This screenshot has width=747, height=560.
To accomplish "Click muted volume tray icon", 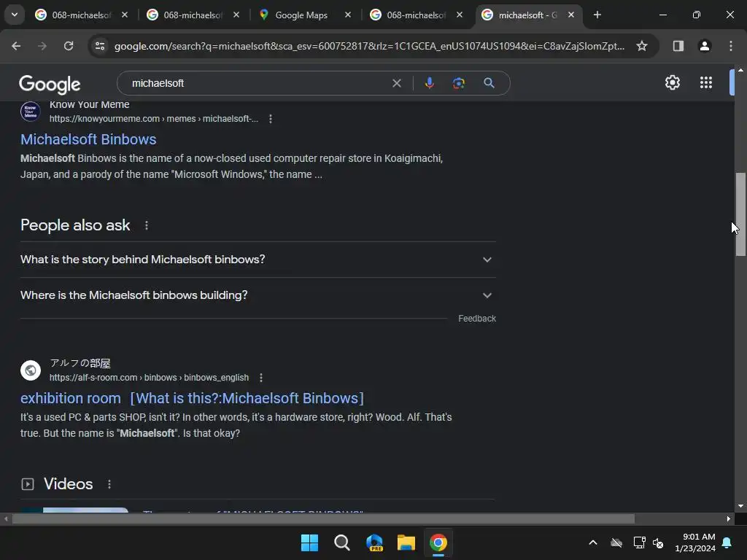I will [x=658, y=542].
